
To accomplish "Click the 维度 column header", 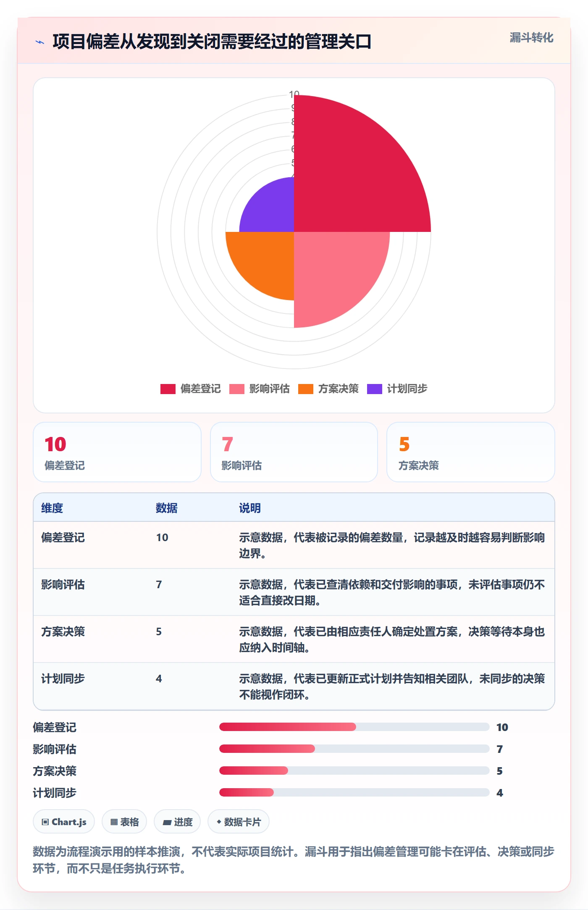I will tap(52, 508).
